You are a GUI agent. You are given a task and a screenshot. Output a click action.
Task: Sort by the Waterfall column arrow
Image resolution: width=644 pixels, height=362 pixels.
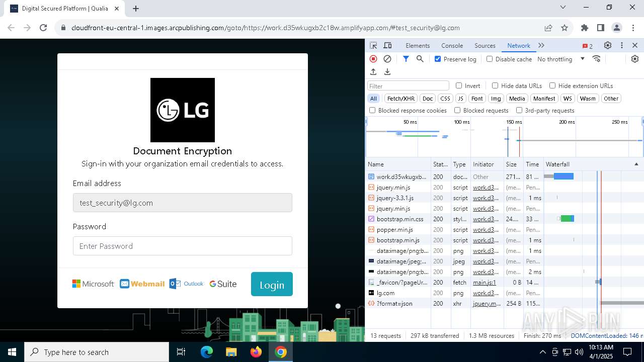[x=636, y=164]
